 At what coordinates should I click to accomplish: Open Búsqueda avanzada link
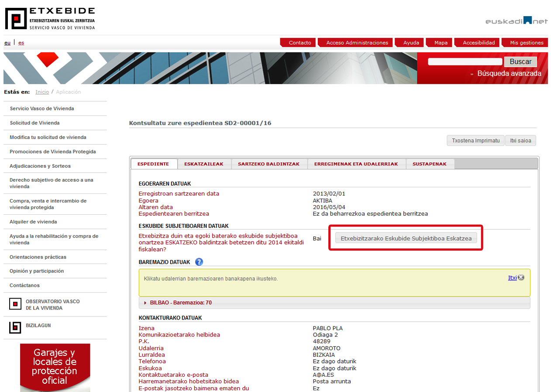click(x=509, y=74)
